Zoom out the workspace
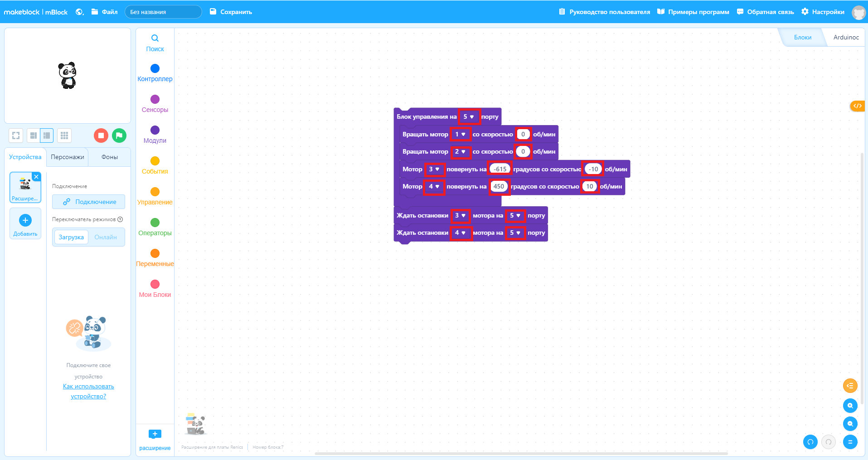The height and width of the screenshot is (460, 868). tap(850, 424)
